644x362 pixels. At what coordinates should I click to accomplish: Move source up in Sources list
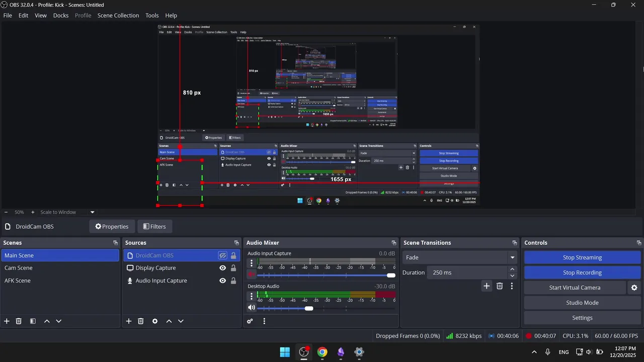pos(169,321)
